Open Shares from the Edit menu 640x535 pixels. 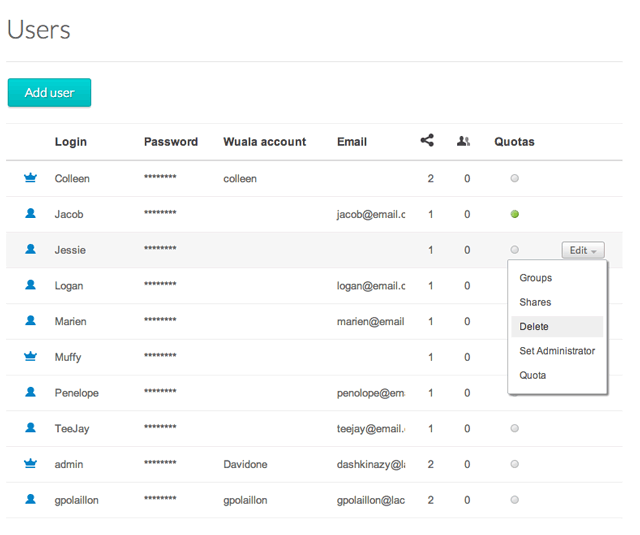pyautogui.click(x=535, y=302)
